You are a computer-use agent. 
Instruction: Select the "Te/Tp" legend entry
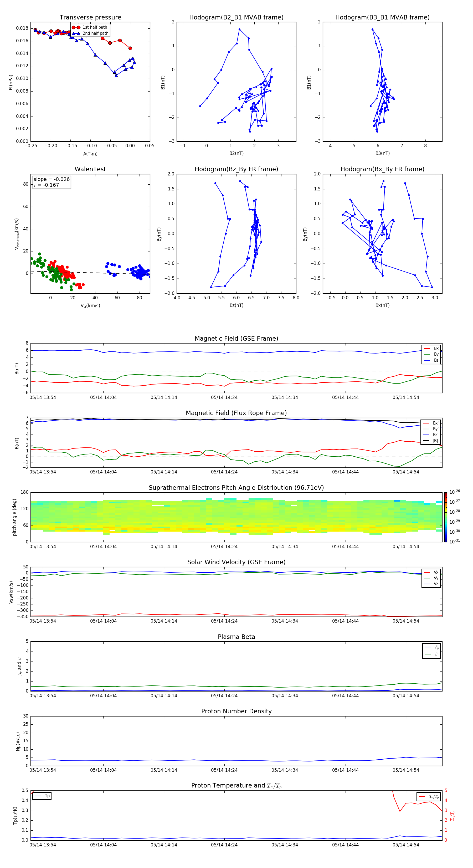(x=429, y=796)
